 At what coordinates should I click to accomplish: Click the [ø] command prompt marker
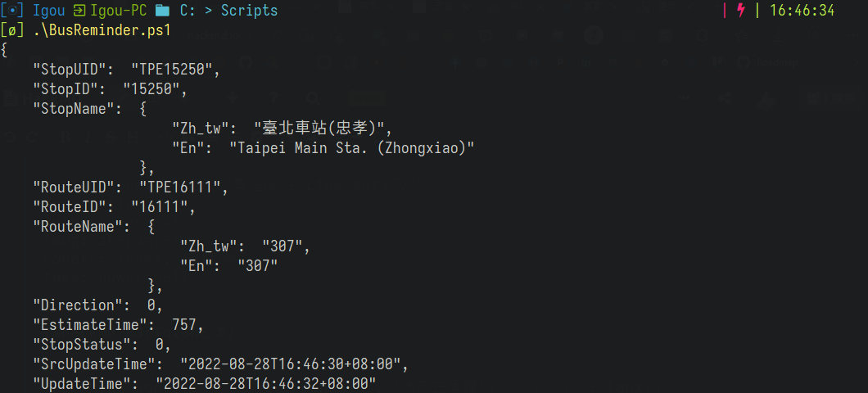tap(13, 30)
